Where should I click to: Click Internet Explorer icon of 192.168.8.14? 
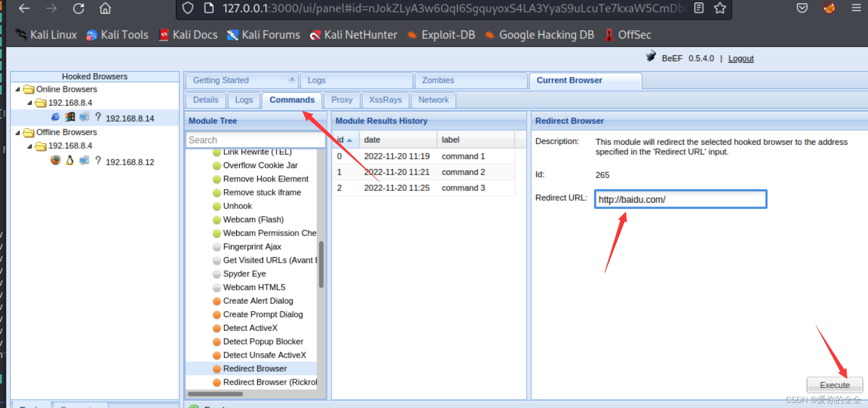tap(55, 117)
